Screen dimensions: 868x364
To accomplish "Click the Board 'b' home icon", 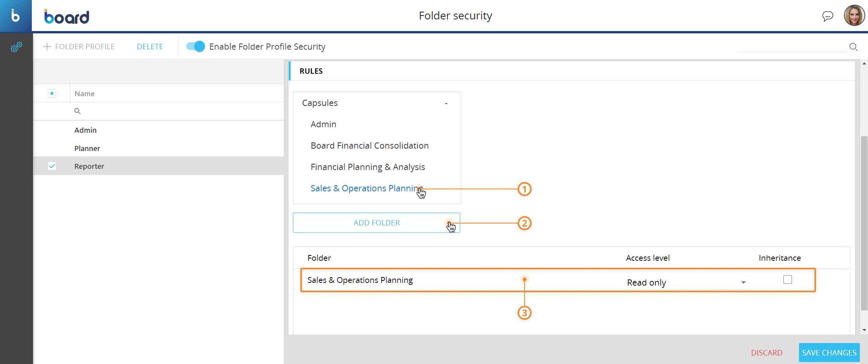I will pyautogui.click(x=16, y=16).
